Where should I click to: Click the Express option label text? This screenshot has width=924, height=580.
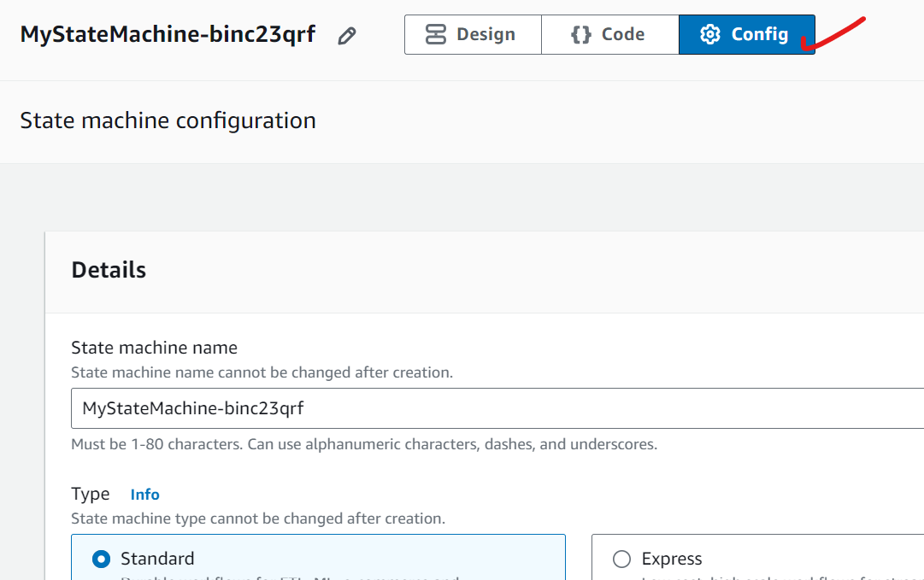pos(672,559)
